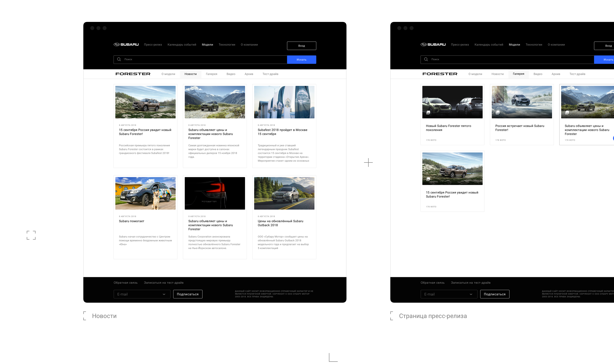This screenshot has height=364, width=614.
Task: Open the 15 сентября Россия увидит news thumbnail
Action: (x=145, y=102)
